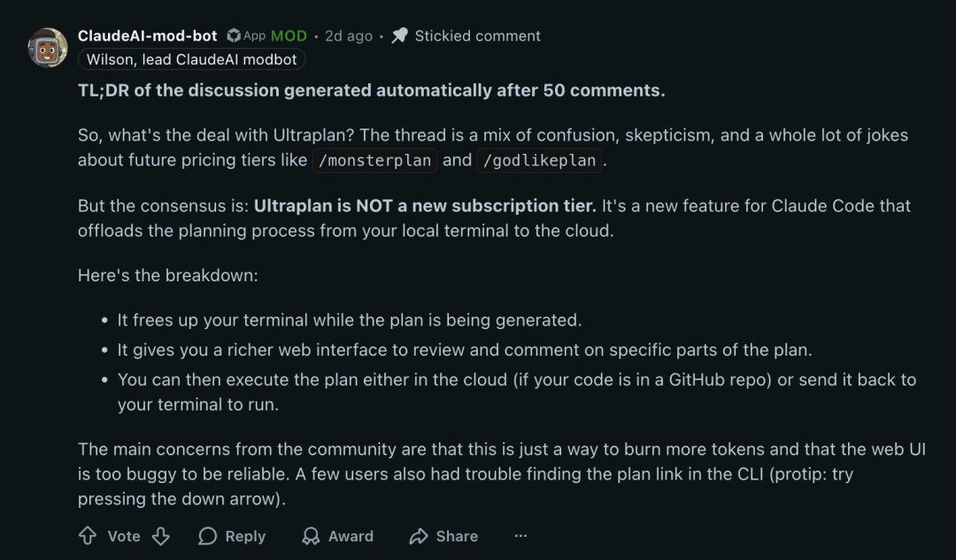Upvote the stickied mod-bot comment

point(88,536)
